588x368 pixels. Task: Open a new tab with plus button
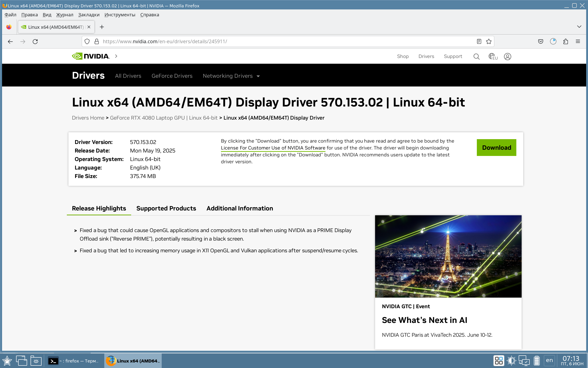[102, 27]
